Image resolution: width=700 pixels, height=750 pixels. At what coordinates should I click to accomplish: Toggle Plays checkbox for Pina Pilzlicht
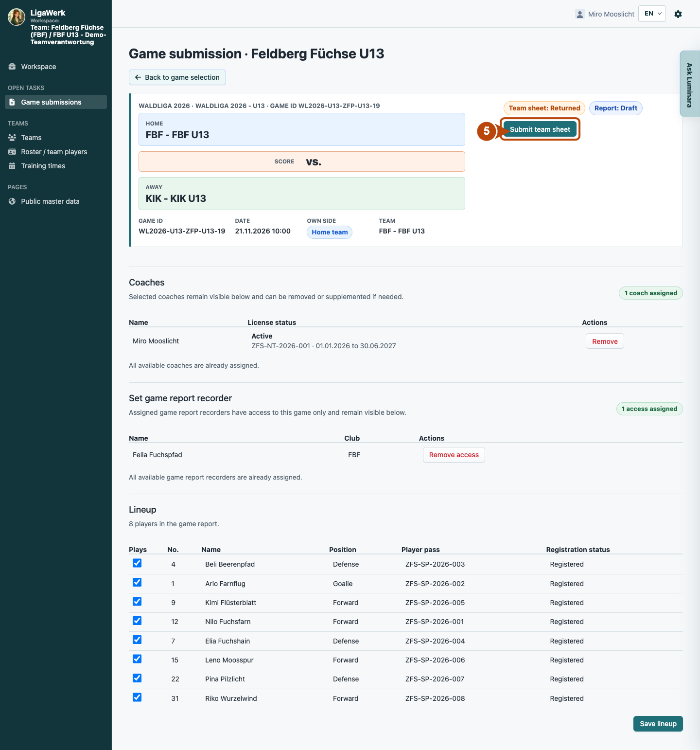137,678
